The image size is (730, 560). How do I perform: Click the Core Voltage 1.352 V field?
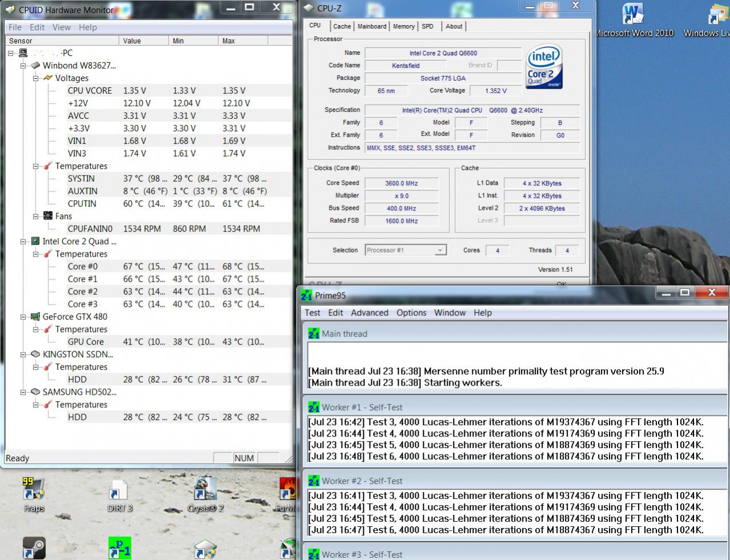click(495, 91)
